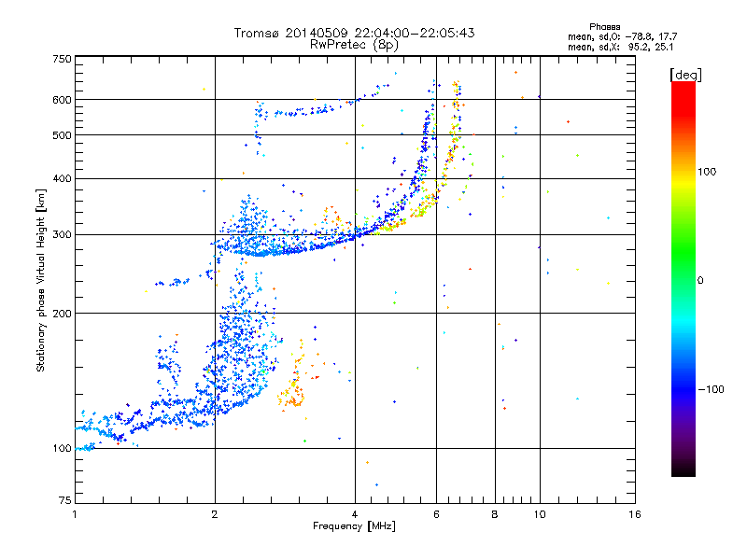The width and height of the screenshot is (747, 560).
Task: Click the 'Stationary phase Virtual Height [km]' axis label
Action: 41,280
